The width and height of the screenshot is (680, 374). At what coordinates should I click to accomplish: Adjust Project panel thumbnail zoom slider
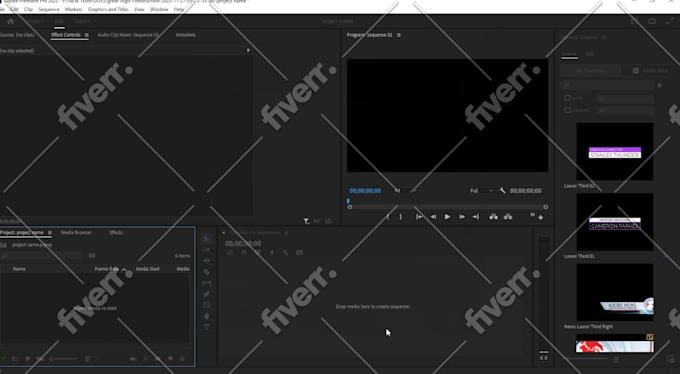pos(63,359)
